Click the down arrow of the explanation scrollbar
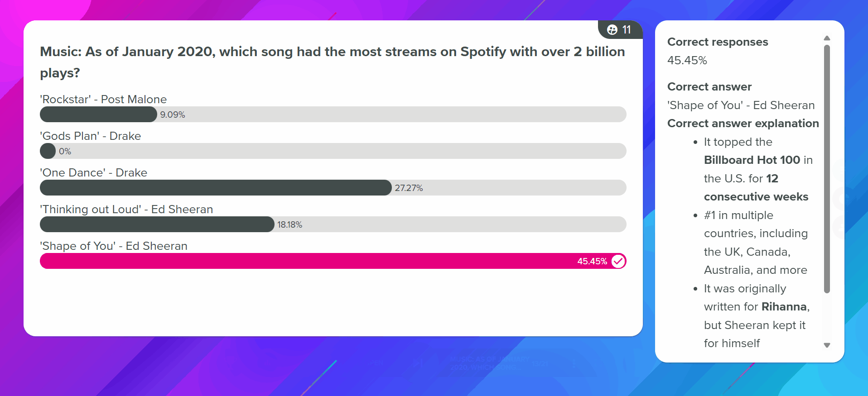 point(827,345)
